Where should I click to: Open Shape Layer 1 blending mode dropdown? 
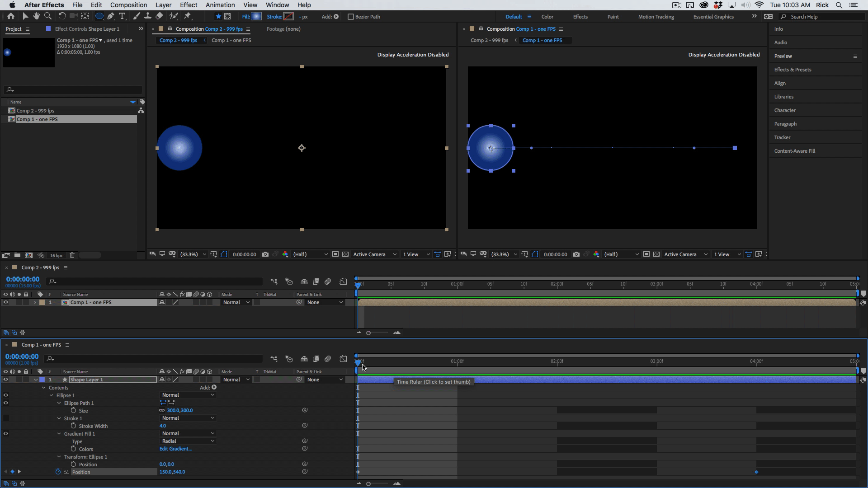click(x=236, y=380)
